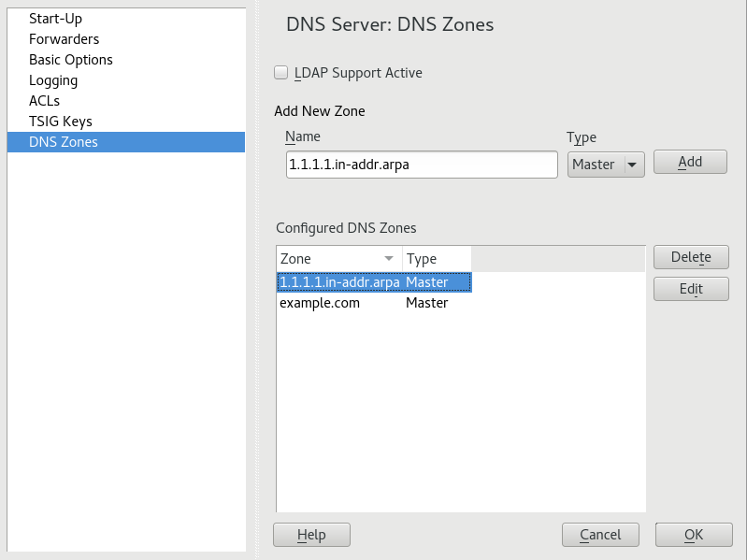The height and width of the screenshot is (560, 747).
Task: Confirm settings with OK button
Action: point(694,535)
